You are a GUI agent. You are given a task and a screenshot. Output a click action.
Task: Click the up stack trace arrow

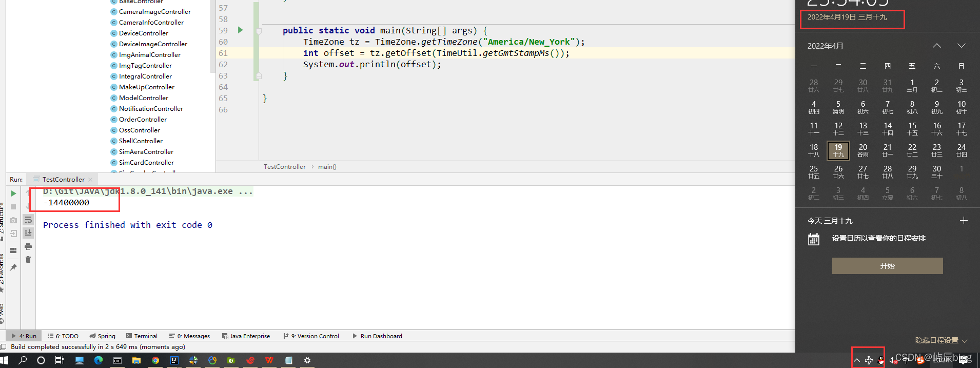coord(28,193)
